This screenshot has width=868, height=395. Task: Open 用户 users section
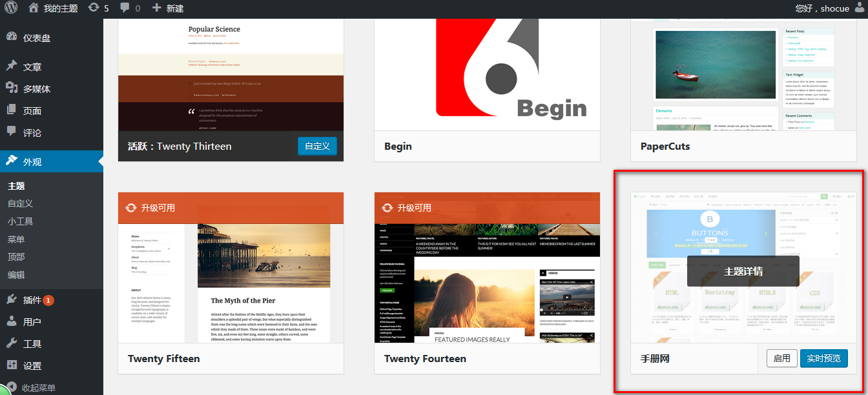coord(32,322)
